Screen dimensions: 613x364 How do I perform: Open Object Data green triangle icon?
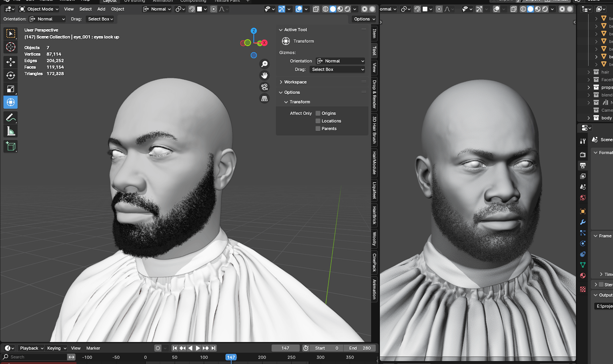583,265
